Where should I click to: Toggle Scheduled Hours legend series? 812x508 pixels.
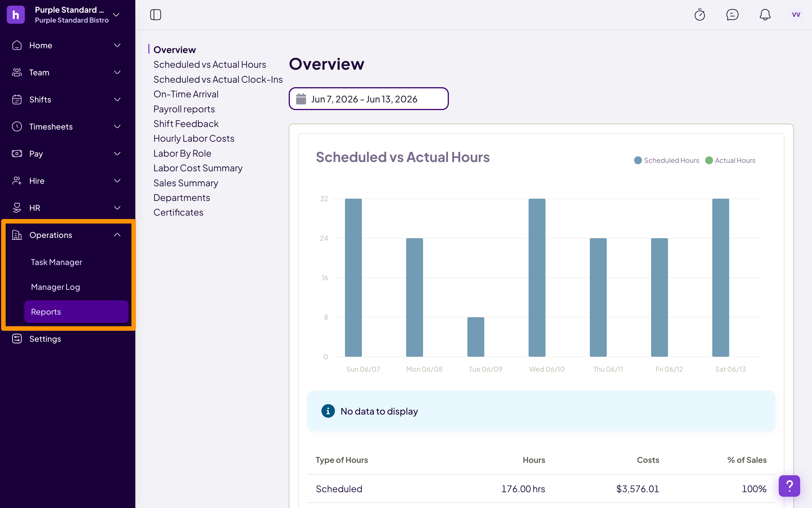[x=667, y=160]
